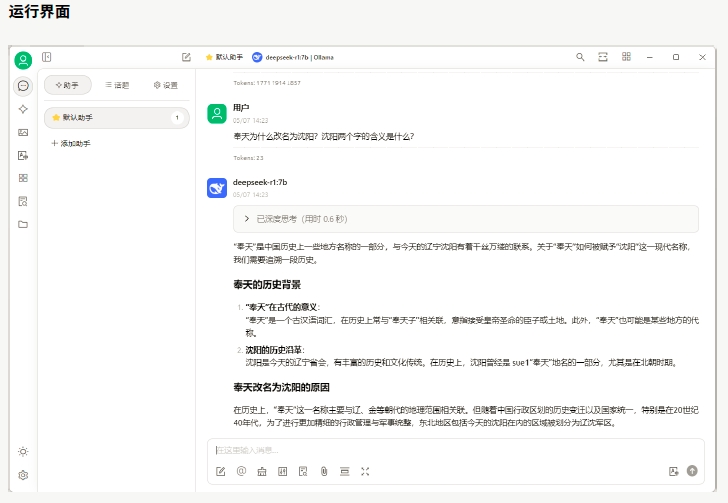Switch to the 设置 tab
Image resolution: width=728 pixels, height=503 pixels.
[x=166, y=85]
